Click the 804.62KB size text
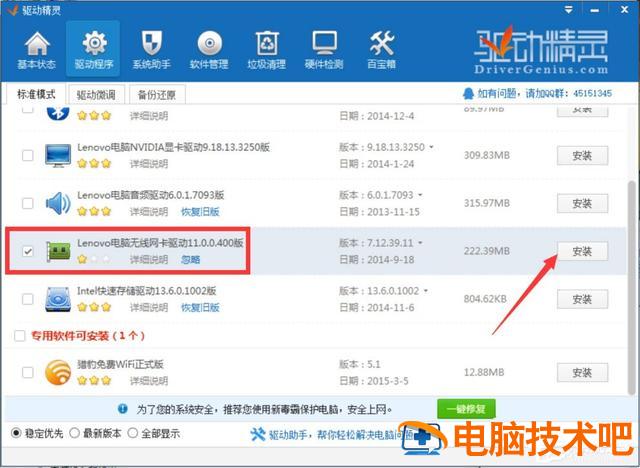This screenshot has width=640, height=468. (485, 299)
